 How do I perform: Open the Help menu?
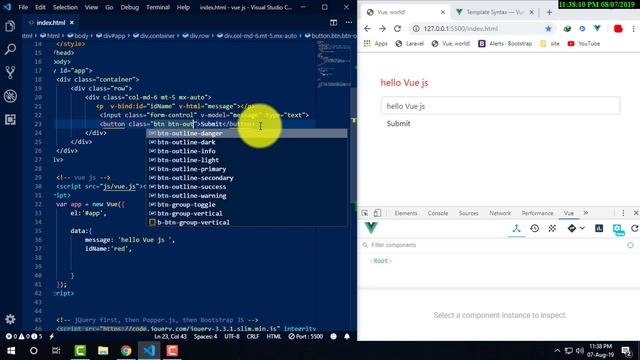tap(183, 7)
